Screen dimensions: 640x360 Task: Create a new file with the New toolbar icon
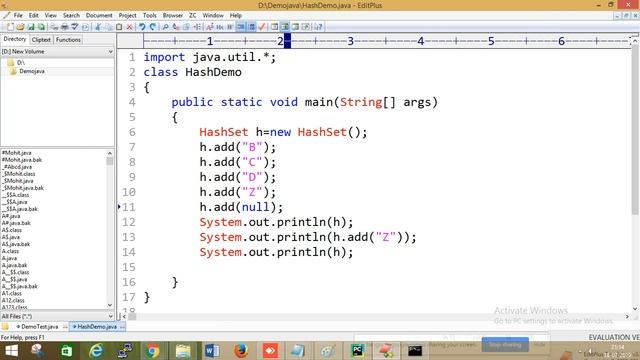[10, 27]
